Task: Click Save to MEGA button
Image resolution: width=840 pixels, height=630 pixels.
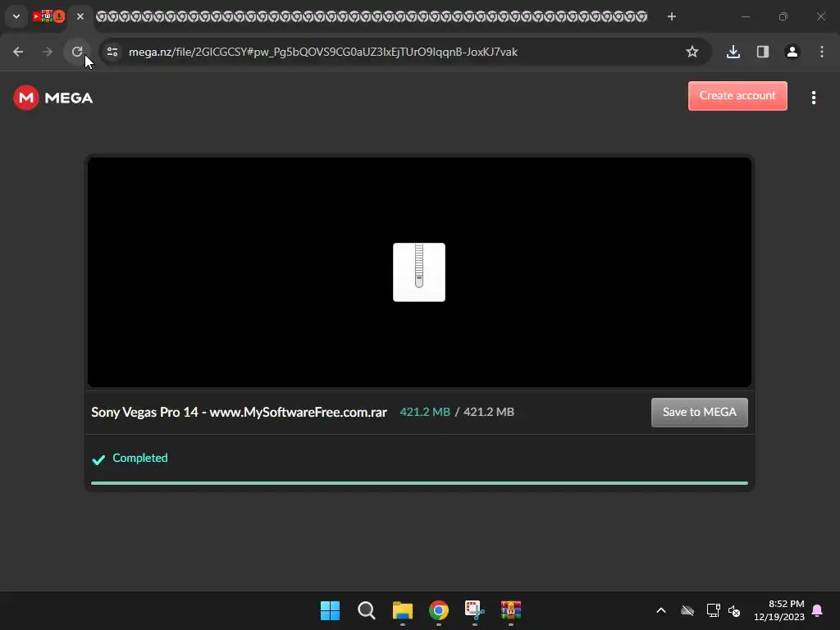Action: point(699,413)
